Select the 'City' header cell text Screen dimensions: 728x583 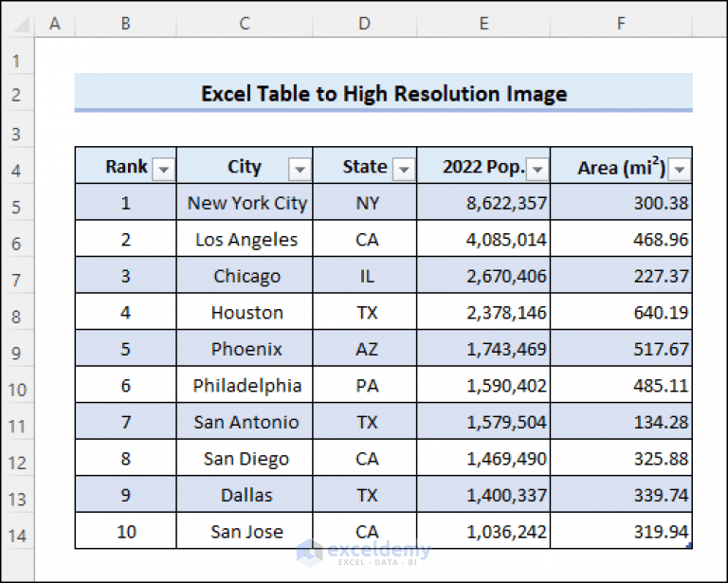[245, 167]
